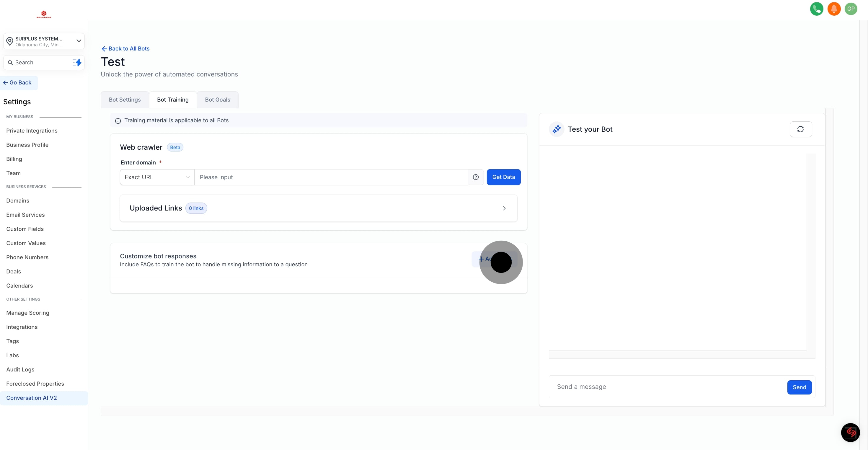
Task: Click the Send a message field
Action: coord(667,387)
